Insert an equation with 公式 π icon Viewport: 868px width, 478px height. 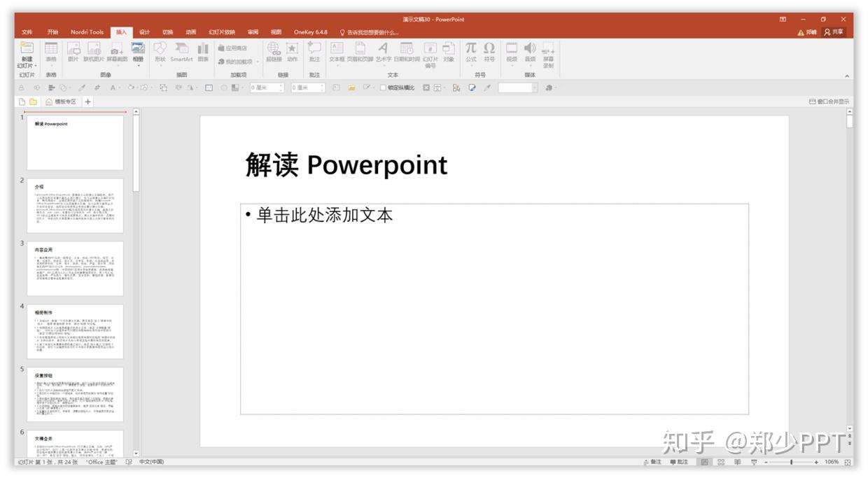[471, 48]
